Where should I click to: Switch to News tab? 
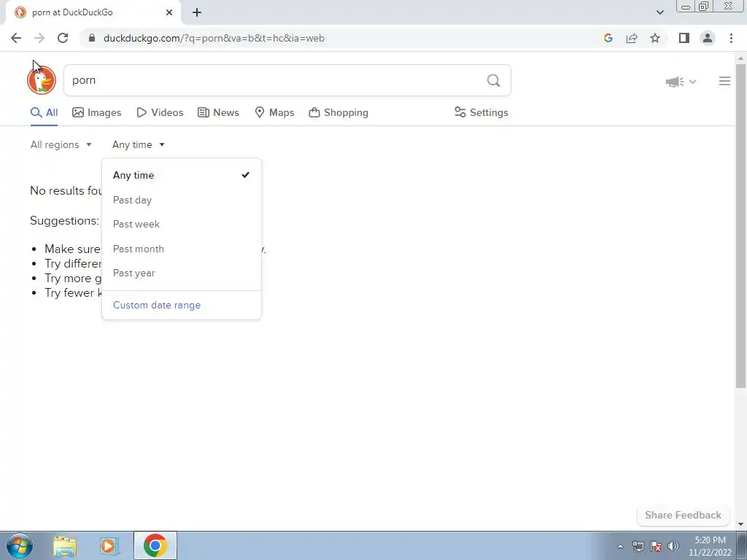pos(218,113)
